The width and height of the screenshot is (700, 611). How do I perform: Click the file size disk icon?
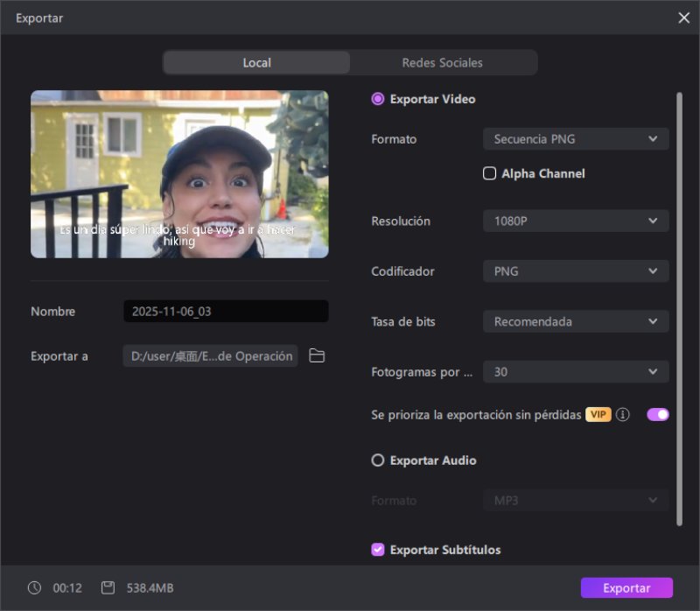coord(108,588)
